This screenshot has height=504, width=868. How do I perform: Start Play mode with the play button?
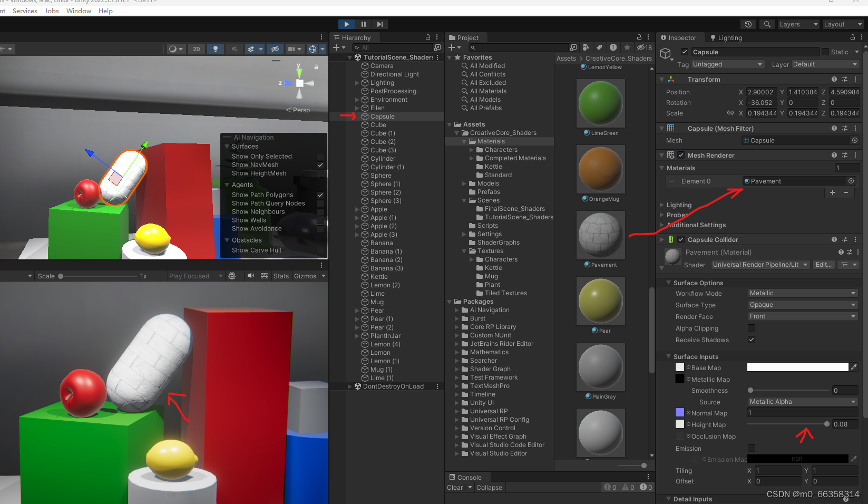[346, 24]
